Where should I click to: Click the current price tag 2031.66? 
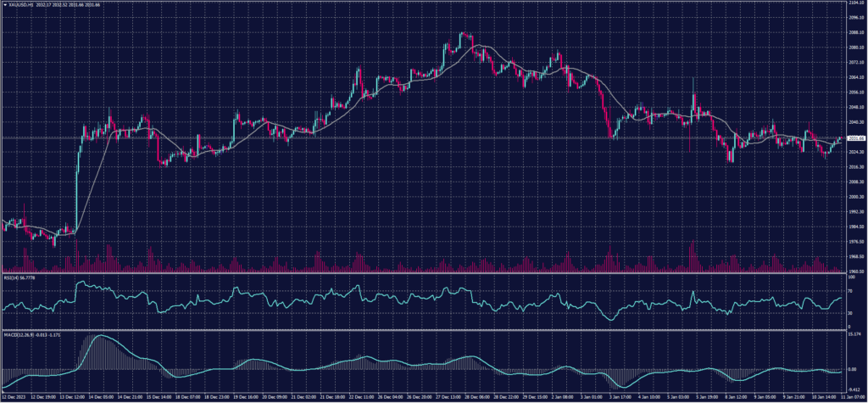855,137
